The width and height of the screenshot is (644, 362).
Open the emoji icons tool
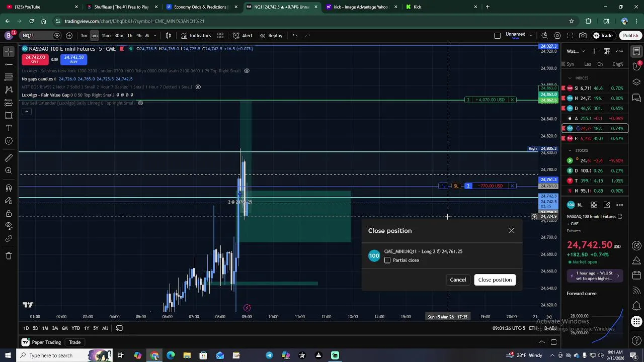coord(9,141)
